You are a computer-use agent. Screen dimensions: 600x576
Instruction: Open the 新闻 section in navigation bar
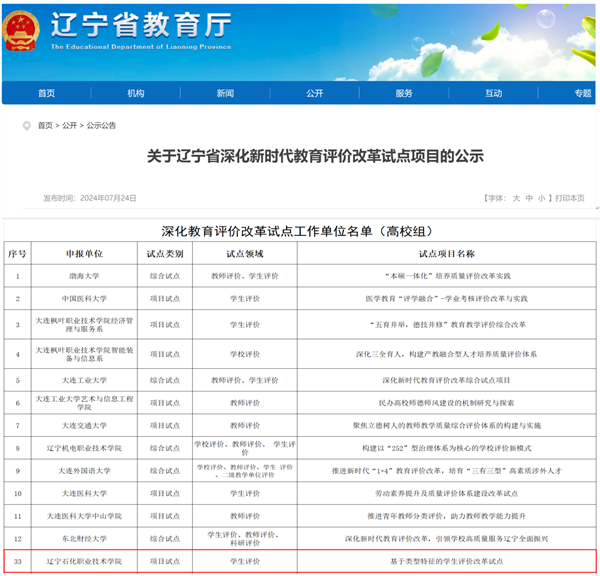tap(225, 93)
